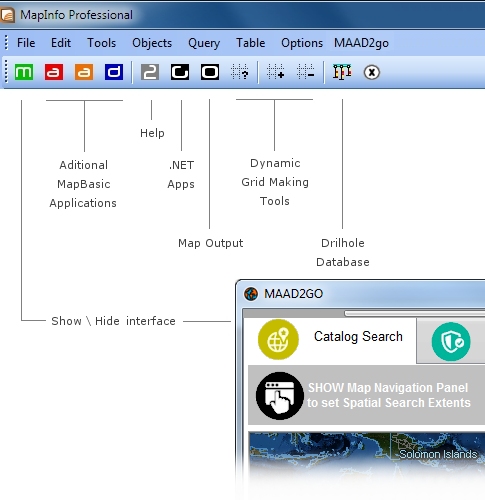This screenshot has height=500, width=485.
Task: Click the green 'm' Show/Hide interface icon
Action: [x=24, y=72]
